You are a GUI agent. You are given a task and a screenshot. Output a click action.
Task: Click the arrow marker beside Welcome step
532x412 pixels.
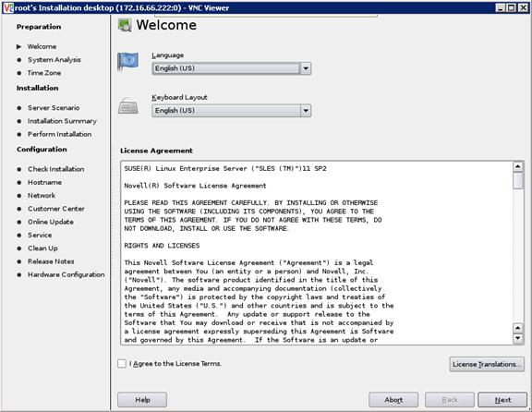(x=19, y=46)
